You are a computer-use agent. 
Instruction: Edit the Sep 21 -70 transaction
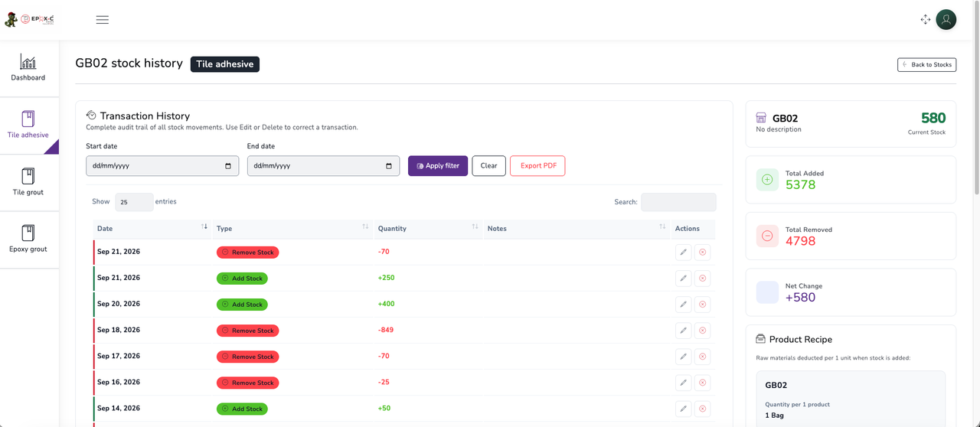684,253
